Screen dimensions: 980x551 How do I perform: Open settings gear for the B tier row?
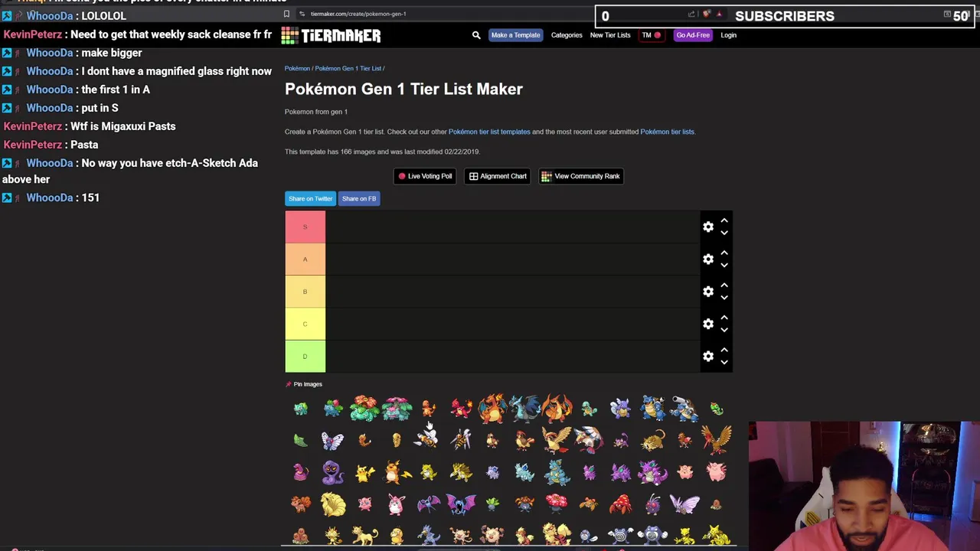tap(708, 291)
